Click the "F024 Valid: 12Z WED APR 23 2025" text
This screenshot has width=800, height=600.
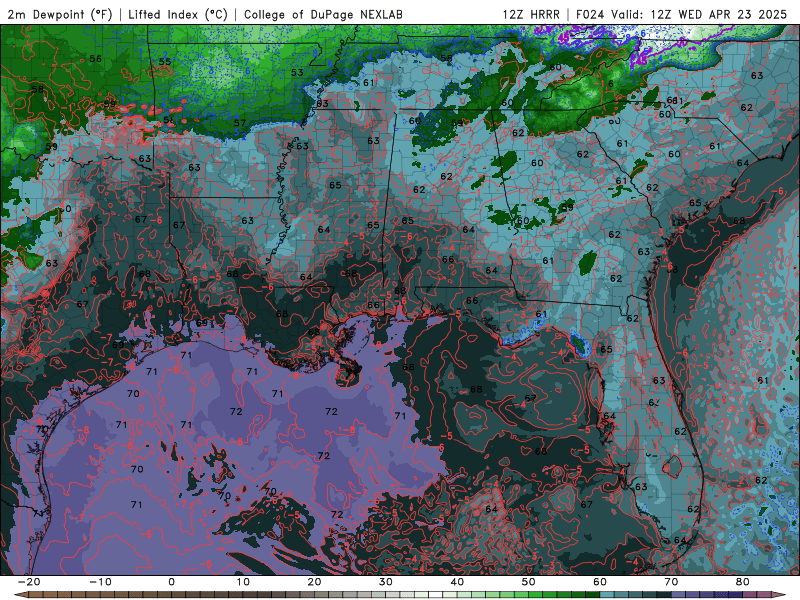(681, 14)
